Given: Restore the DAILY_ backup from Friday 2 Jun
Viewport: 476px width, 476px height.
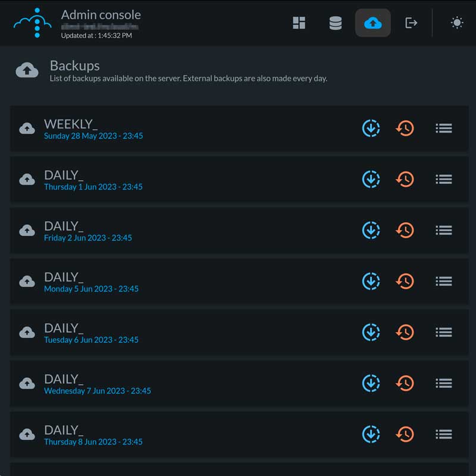Looking at the screenshot, I should click(x=405, y=230).
